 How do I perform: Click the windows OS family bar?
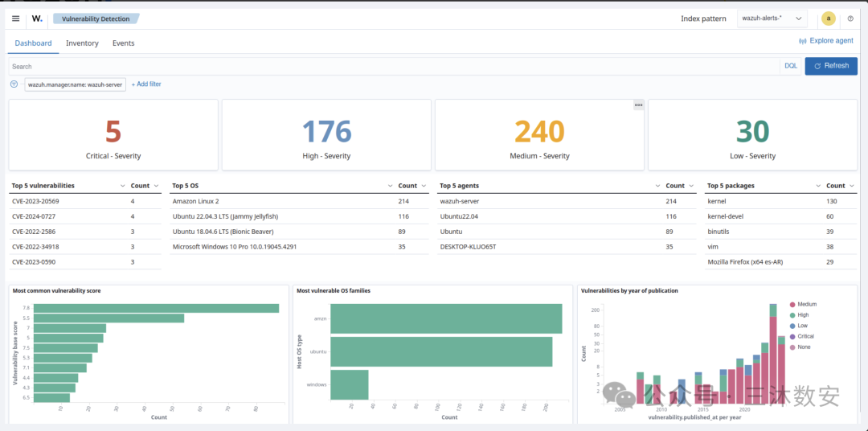tap(350, 384)
